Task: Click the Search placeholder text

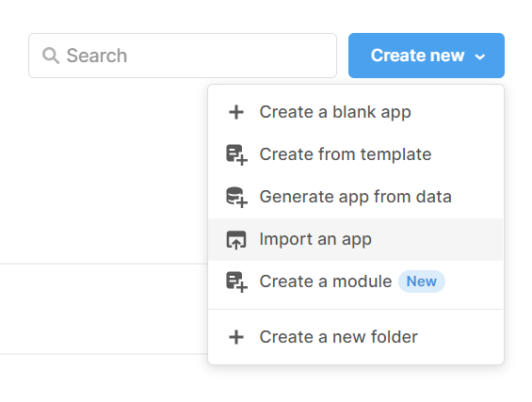Action: coord(97,56)
